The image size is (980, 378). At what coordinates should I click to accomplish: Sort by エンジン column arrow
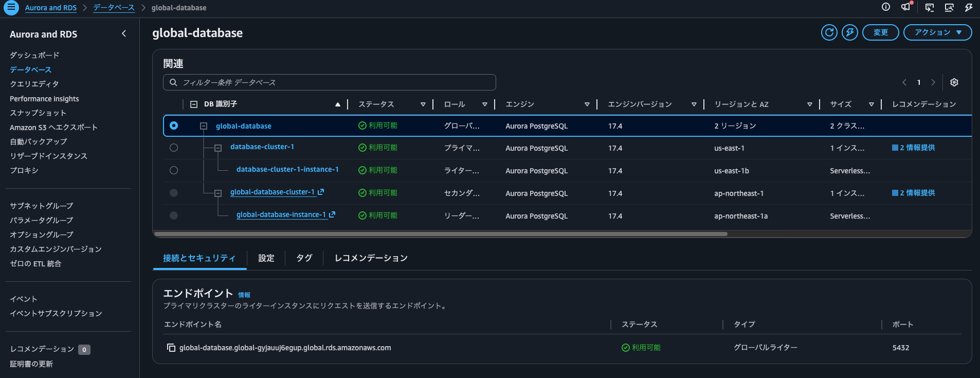[587, 104]
